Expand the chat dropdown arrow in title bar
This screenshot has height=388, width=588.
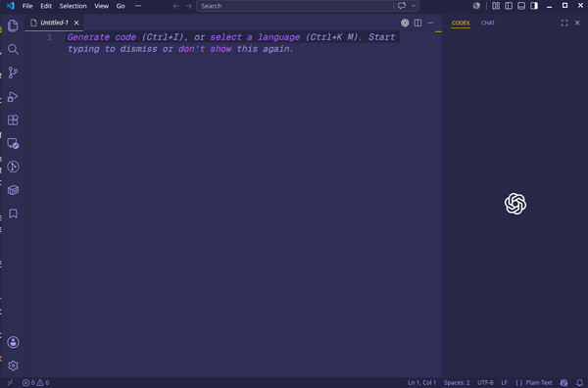click(x=414, y=6)
